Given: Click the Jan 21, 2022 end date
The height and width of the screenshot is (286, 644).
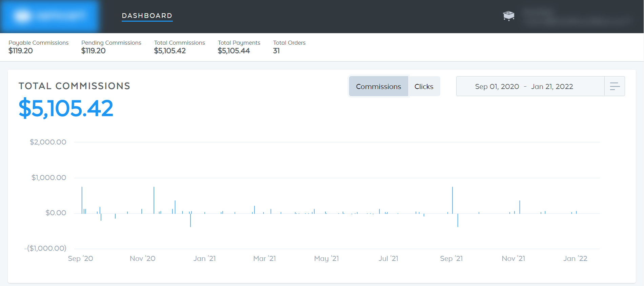Looking at the screenshot, I should coord(552,87).
